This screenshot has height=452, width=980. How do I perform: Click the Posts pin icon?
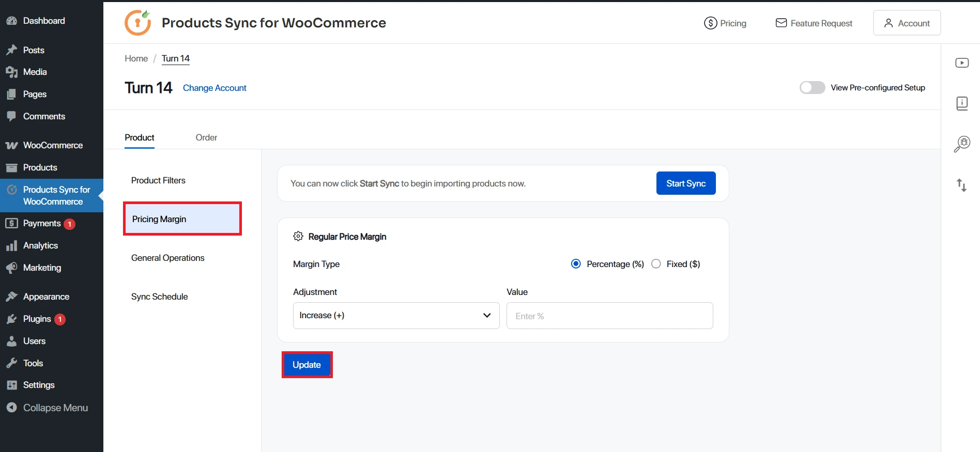point(11,50)
